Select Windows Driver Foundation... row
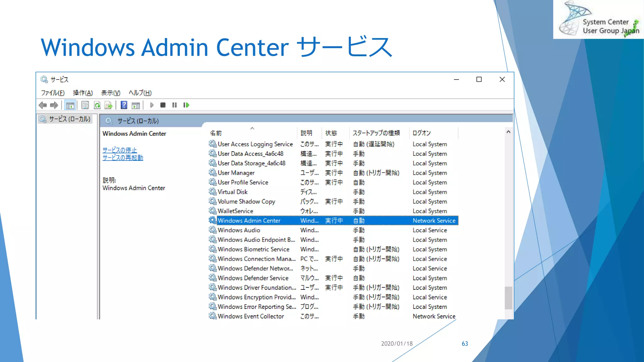Screen dimensions: 644x362 pyautogui.click(x=333, y=288)
